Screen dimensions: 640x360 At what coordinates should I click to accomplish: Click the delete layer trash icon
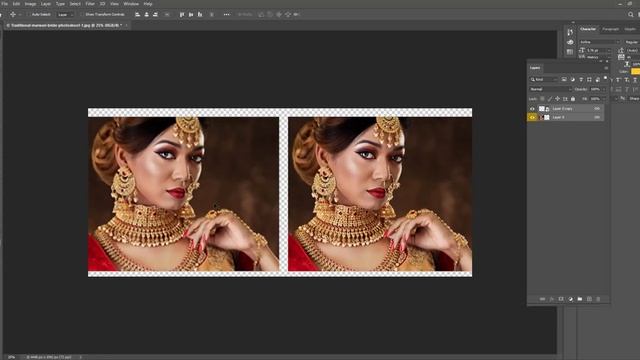[598, 299]
